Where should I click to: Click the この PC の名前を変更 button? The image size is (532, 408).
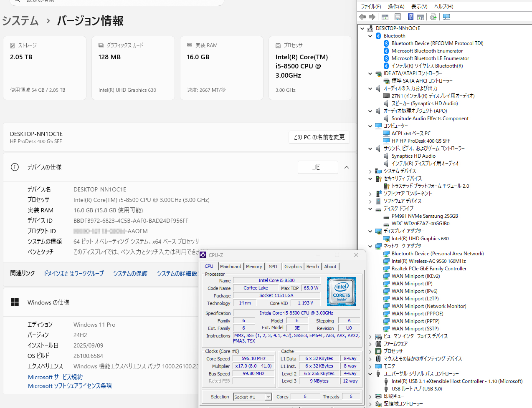click(319, 137)
